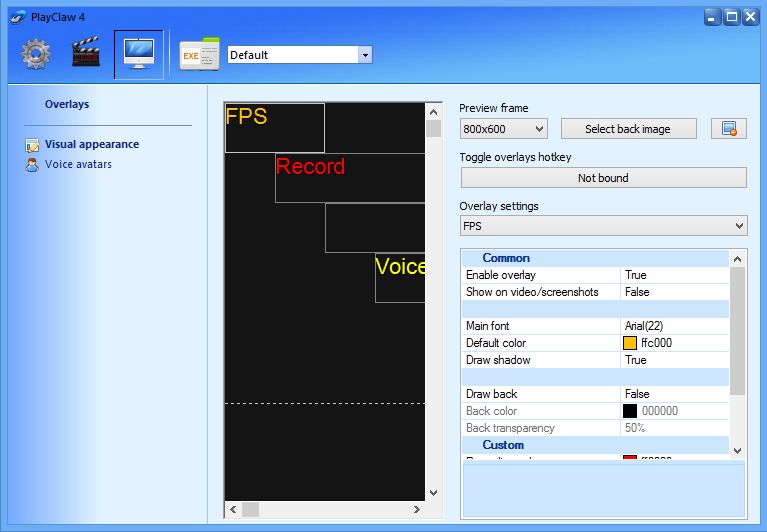This screenshot has height=532, width=767.
Task: Click the Voice avatars person icon
Action: click(x=33, y=165)
